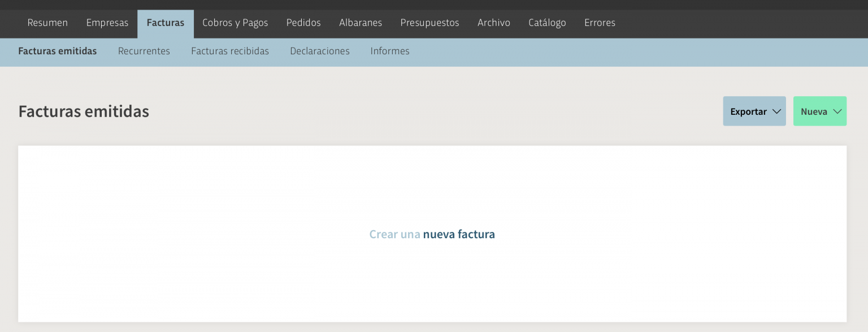Go to Cobros y Pagos

(235, 23)
